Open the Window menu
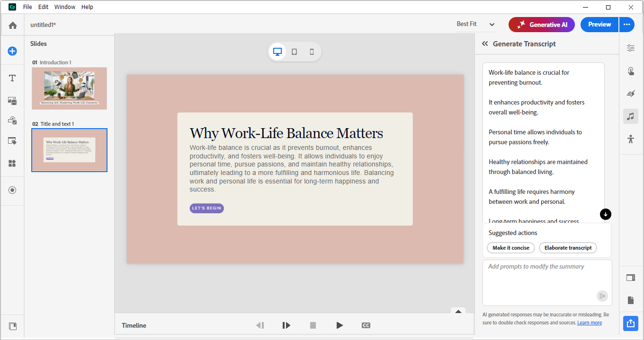 pos(65,7)
